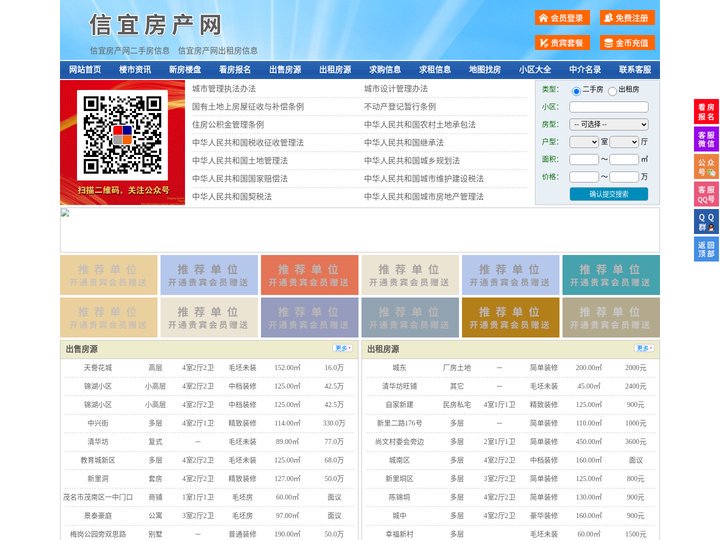
Task: Open the 城东 rental listing
Action: [399, 368]
